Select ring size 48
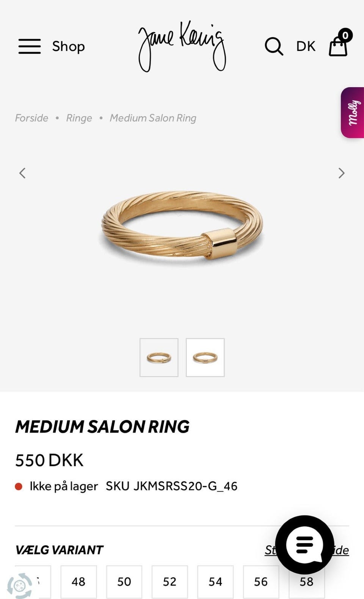This screenshot has height=599, width=364. tap(78, 582)
